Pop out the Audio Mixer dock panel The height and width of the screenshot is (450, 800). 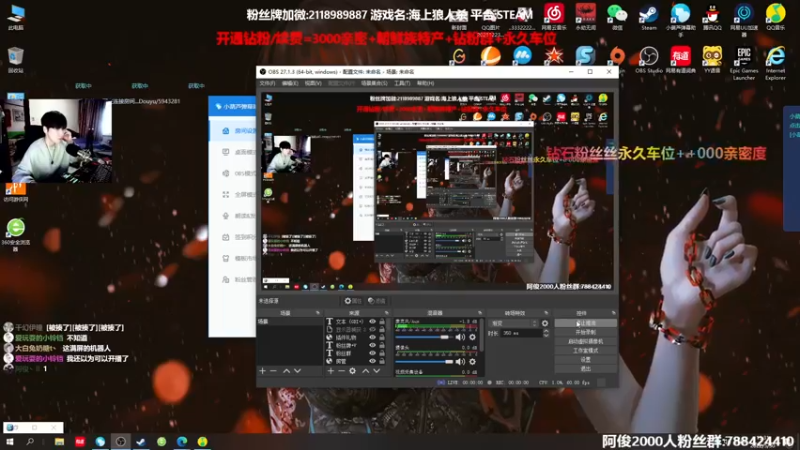click(480, 313)
